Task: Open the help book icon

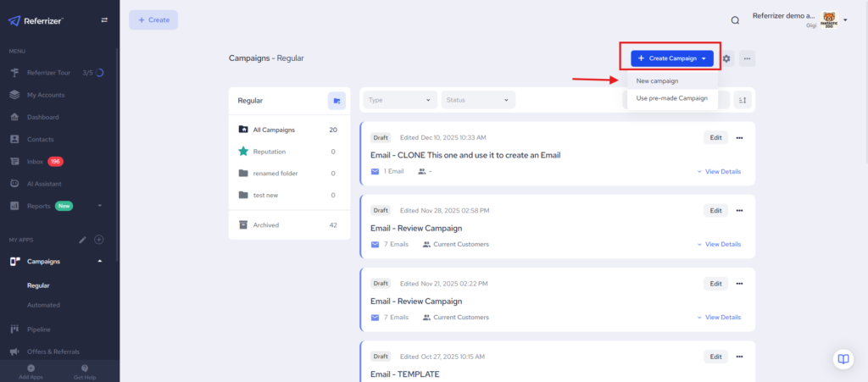Action: coord(843,359)
